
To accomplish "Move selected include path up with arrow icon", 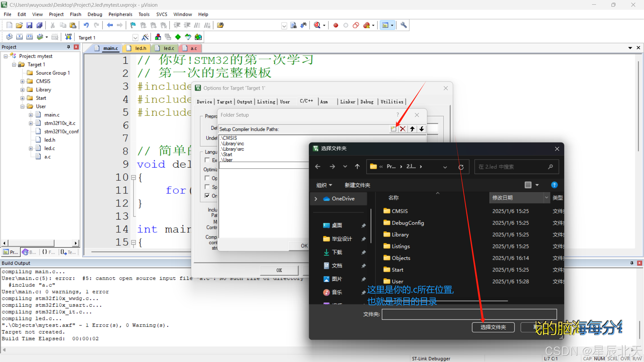I will [412, 129].
